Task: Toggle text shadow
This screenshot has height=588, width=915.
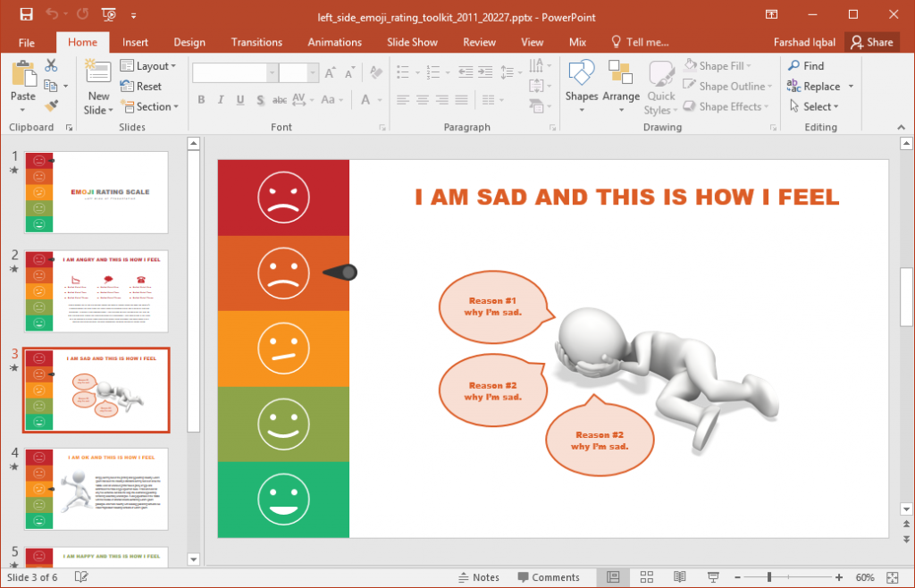Action: [x=260, y=100]
